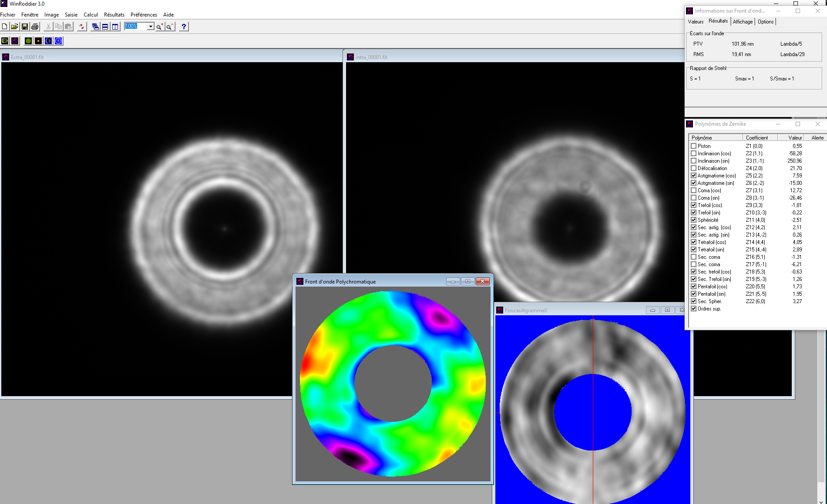Open a file using the folder icon
Screen dimensions: 827x504
[15, 27]
